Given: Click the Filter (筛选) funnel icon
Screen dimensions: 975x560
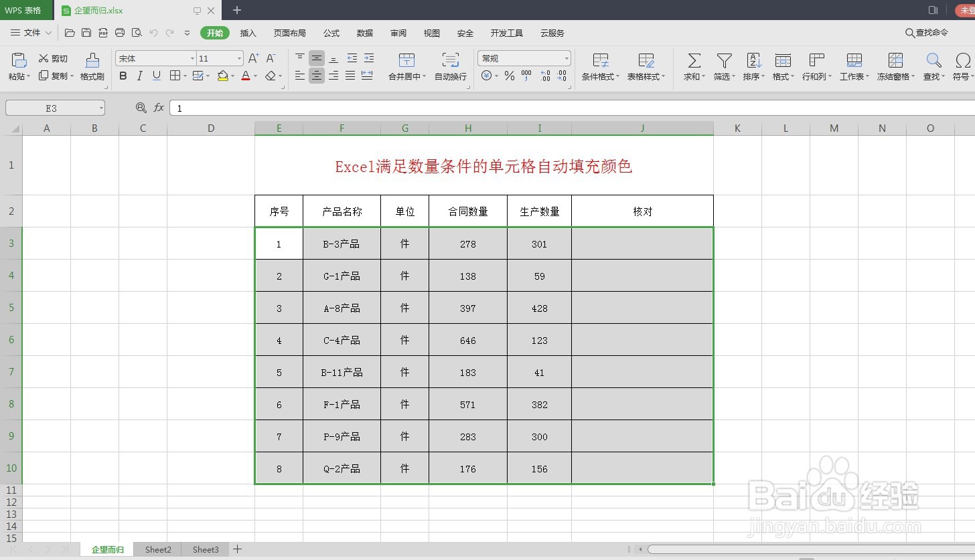Looking at the screenshot, I should point(724,61).
